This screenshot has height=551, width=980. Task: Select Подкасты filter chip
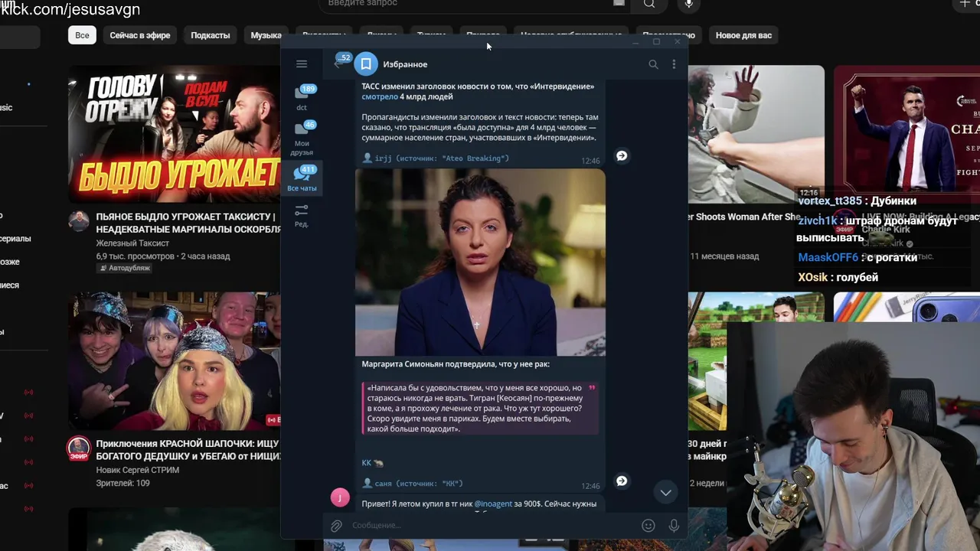pyautogui.click(x=210, y=35)
